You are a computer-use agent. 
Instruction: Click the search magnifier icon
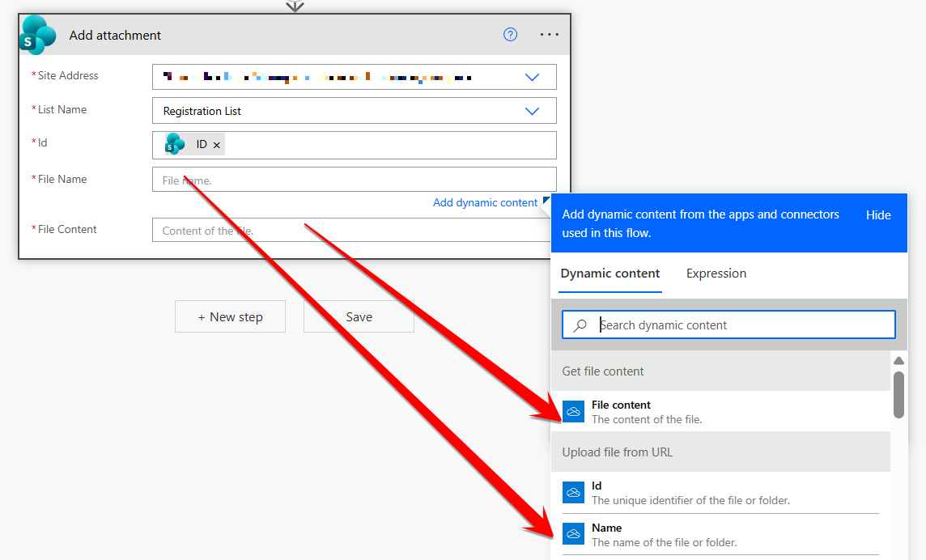[580, 325]
